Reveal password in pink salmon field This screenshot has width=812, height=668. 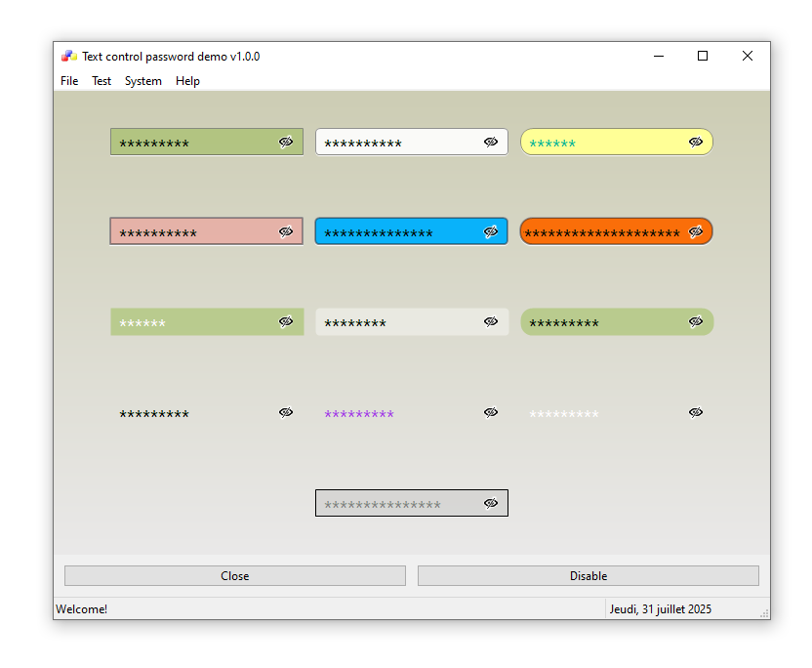tap(286, 231)
